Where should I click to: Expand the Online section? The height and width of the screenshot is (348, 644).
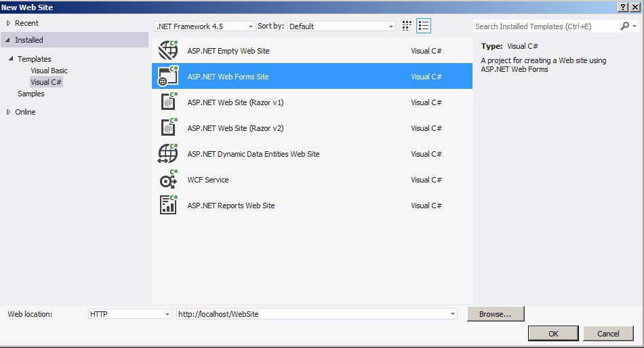click(8, 112)
